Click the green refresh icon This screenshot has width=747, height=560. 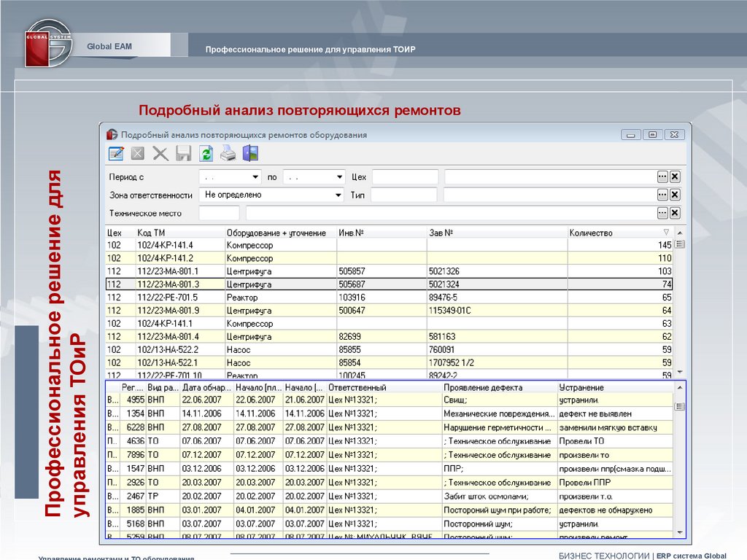pyautogui.click(x=206, y=153)
